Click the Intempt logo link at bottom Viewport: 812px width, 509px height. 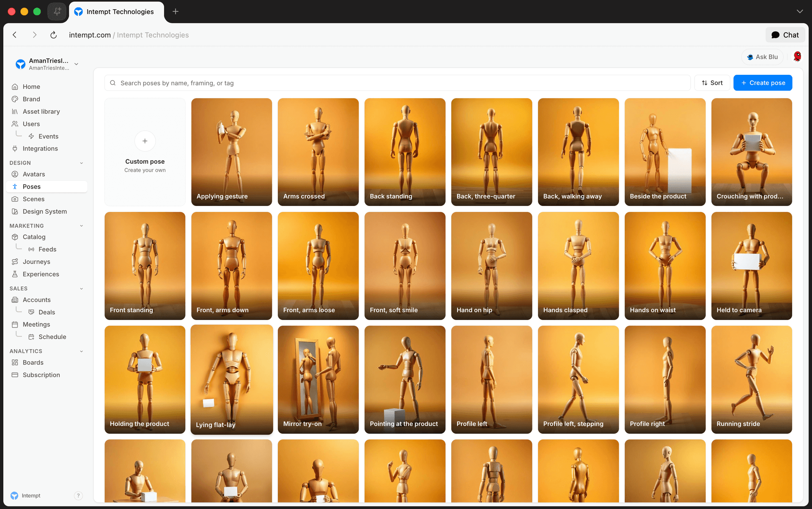(25, 495)
